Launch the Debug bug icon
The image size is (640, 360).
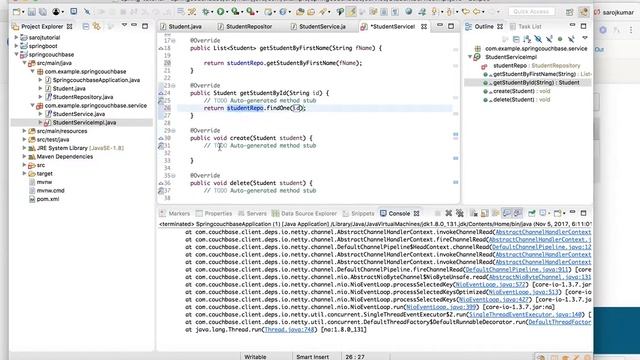pos(206,12)
